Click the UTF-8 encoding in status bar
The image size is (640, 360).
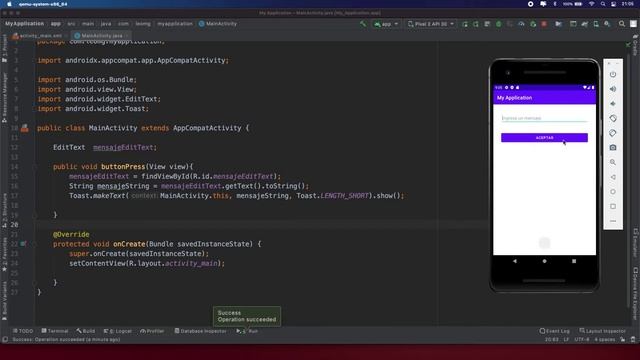coord(582,340)
